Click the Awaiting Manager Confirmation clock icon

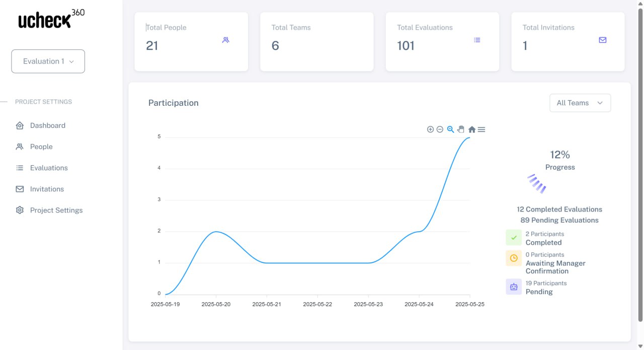click(514, 258)
